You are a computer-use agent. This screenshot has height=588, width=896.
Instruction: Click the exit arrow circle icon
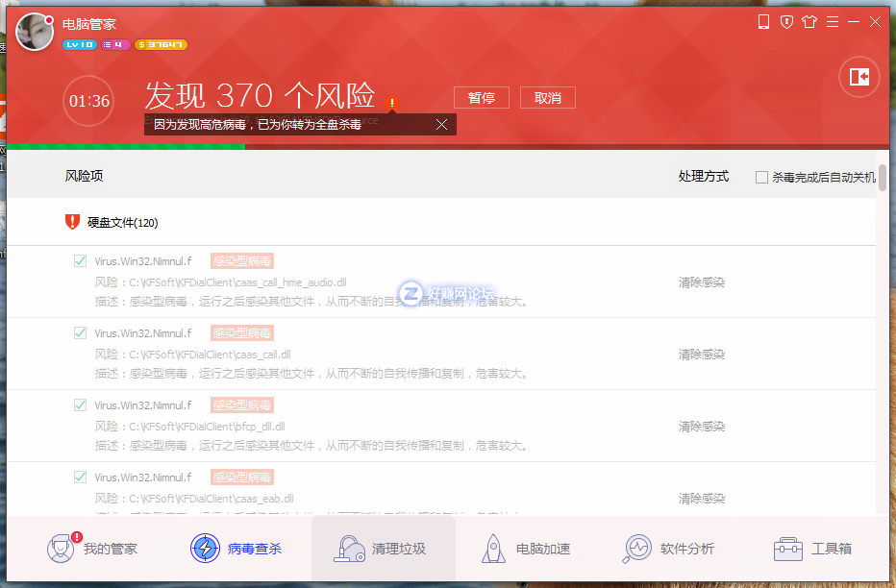pyautogui.click(x=859, y=77)
